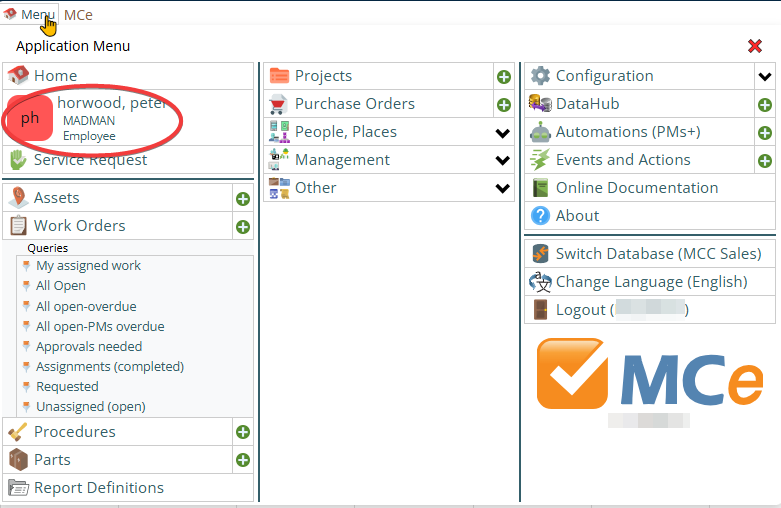
Task: Open the Purchase Orders menu entry
Action: [379, 104]
